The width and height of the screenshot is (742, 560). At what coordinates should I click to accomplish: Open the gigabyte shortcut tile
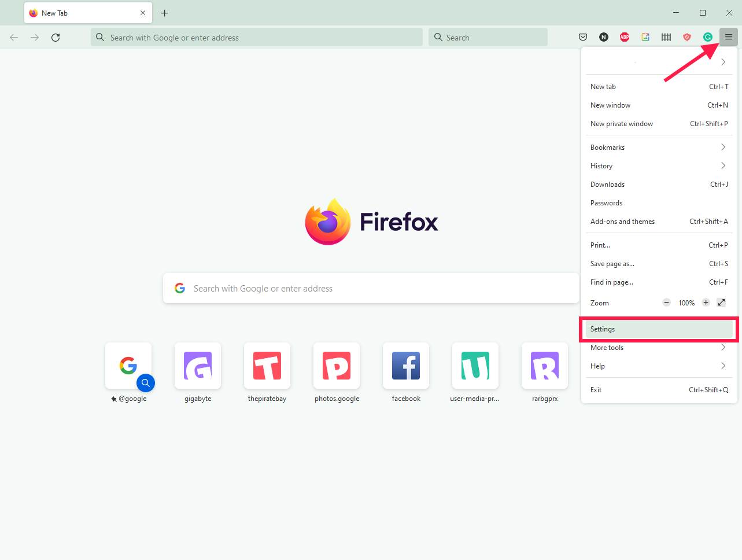coord(197,366)
